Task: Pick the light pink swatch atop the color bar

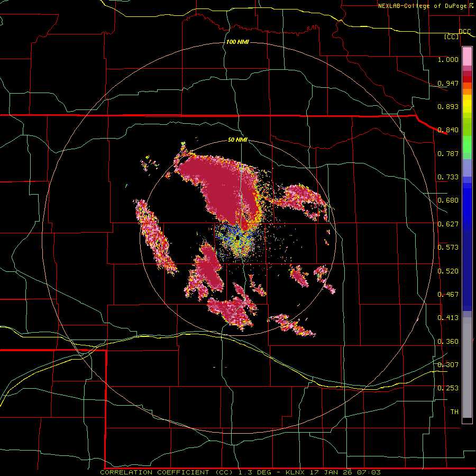Action: point(467,56)
